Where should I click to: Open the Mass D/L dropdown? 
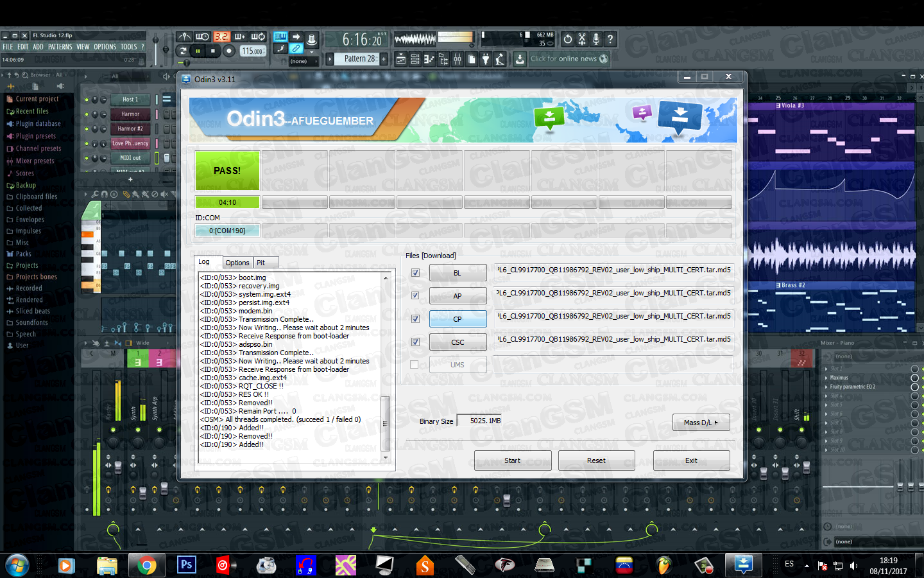pos(701,423)
